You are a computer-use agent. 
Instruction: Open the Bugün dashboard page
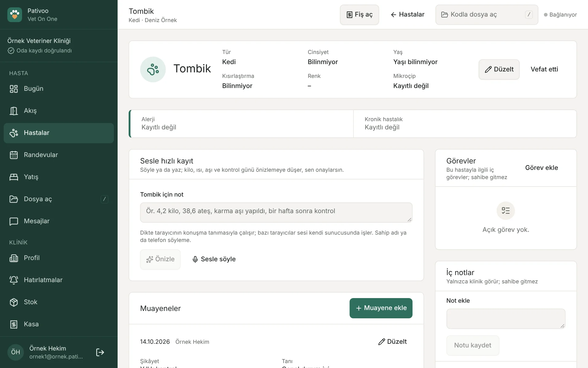point(59,89)
